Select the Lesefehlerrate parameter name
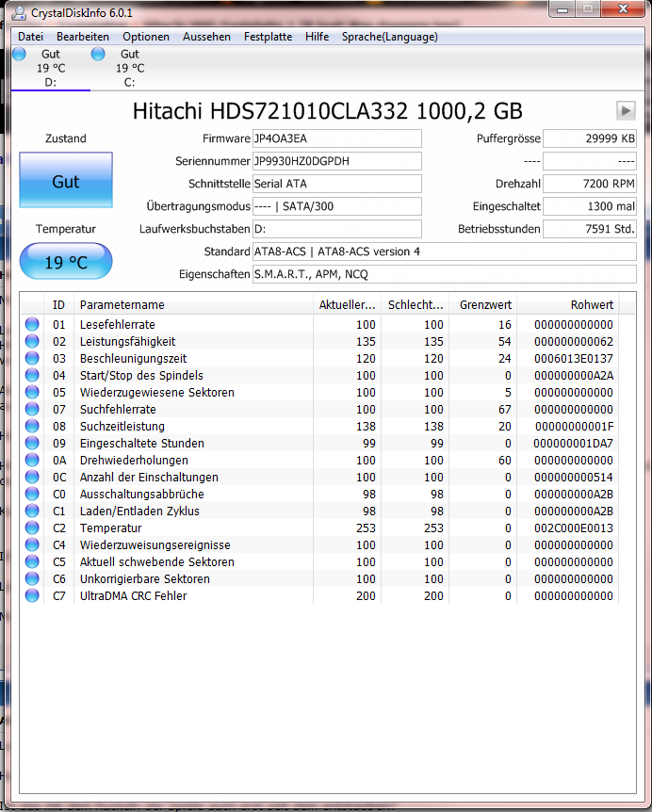This screenshot has height=812, width=652. [x=118, y=325]
